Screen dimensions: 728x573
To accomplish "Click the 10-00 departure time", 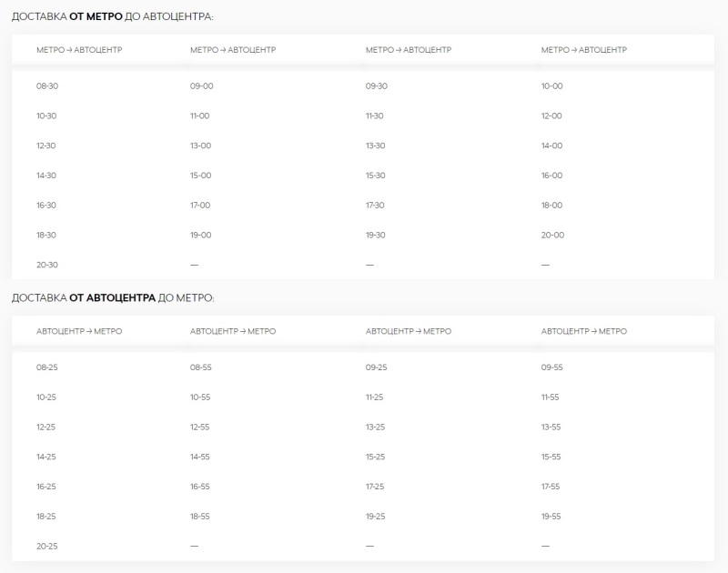I will (x=551, y=86).
